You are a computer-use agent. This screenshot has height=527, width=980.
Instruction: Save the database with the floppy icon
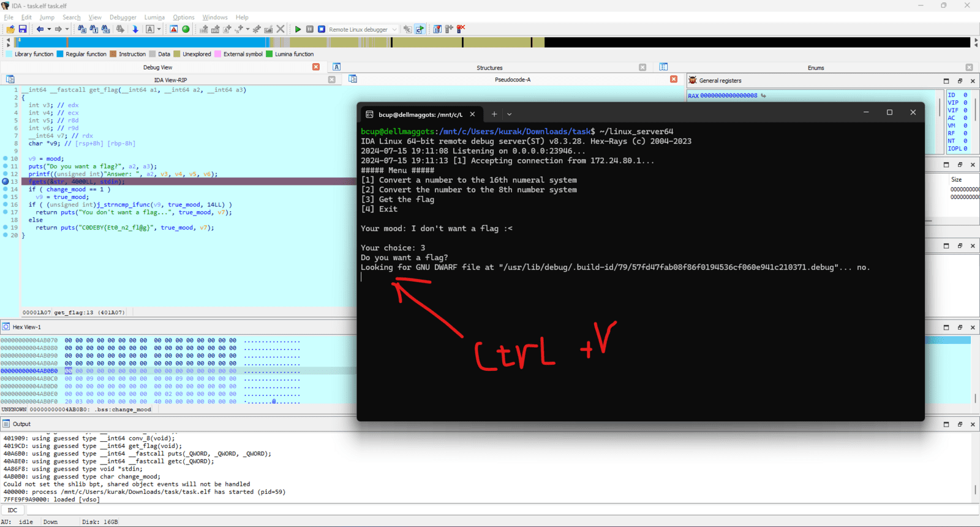tap(23, 29)
